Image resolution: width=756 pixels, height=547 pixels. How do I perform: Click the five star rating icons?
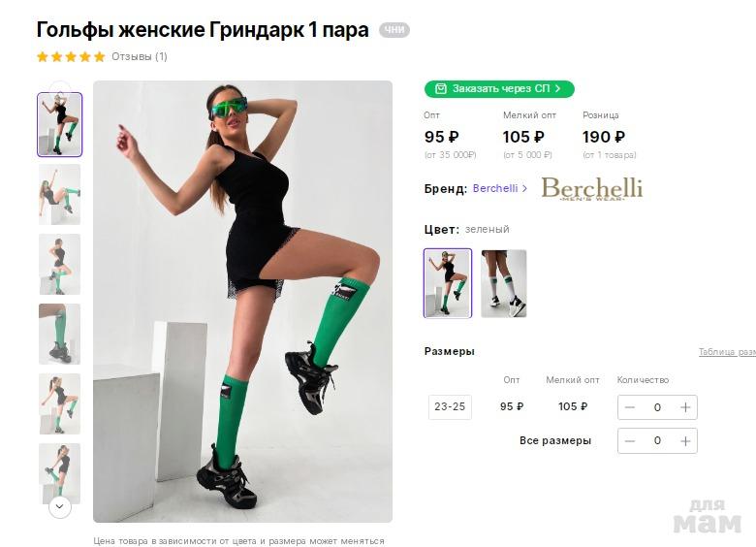pos(71,57)
